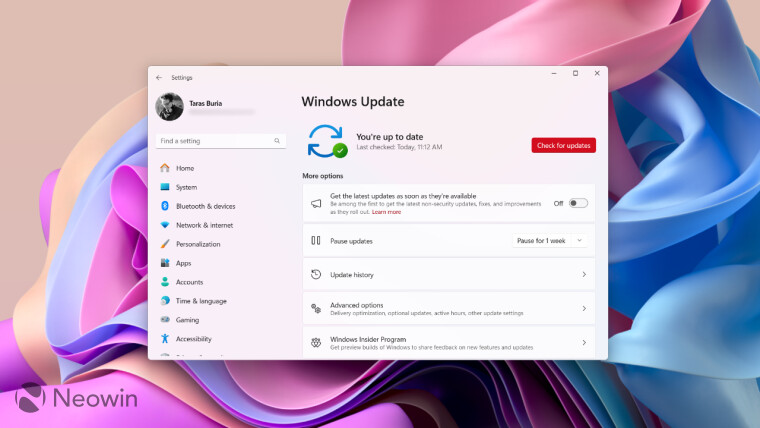This screenshot has height=428, width=760.
Task: Click the Windows Insider Program icon
Action: coord(316,343)
